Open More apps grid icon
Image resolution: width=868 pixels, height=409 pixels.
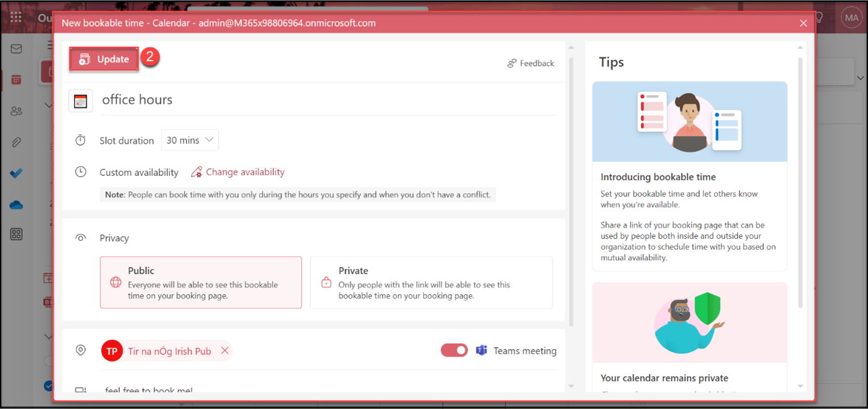click(x=16, y=234)
